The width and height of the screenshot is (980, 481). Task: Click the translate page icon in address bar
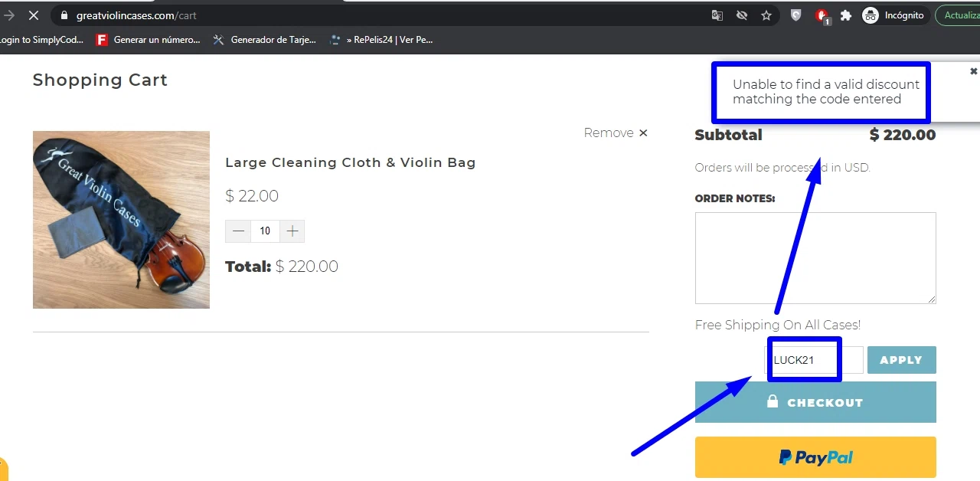[x=717, y=15]
